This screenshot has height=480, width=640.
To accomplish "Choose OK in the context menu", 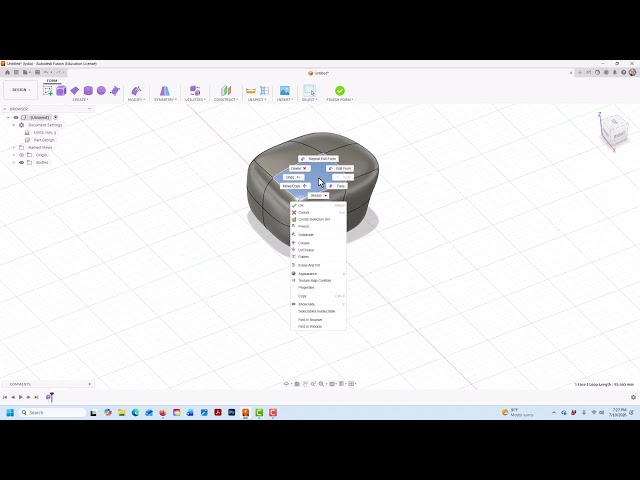I will (318, 206).
